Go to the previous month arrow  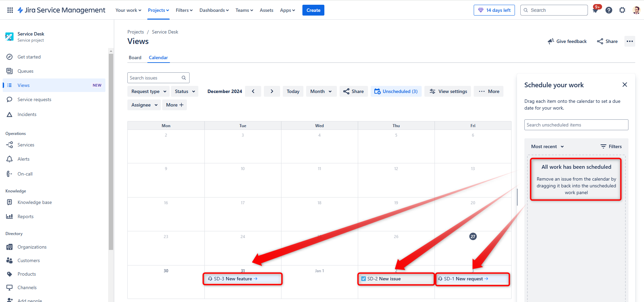pos(253,91)
